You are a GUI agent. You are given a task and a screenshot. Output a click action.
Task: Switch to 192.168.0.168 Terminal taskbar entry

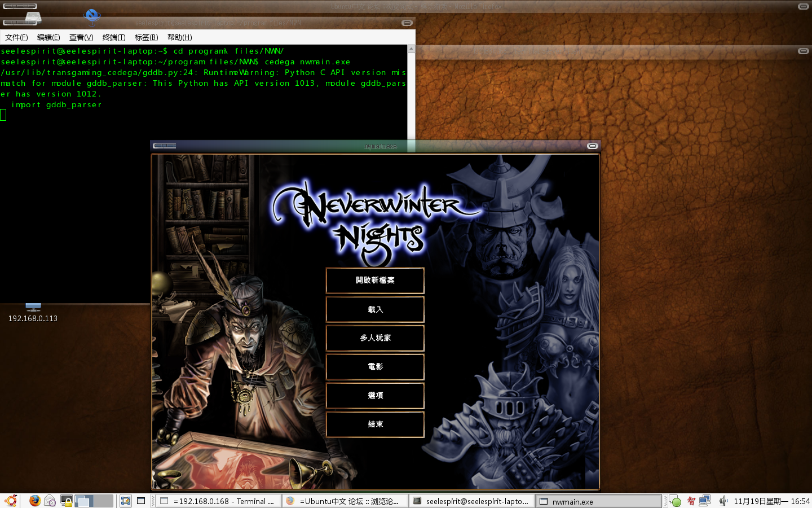click(x=218, y=501)
